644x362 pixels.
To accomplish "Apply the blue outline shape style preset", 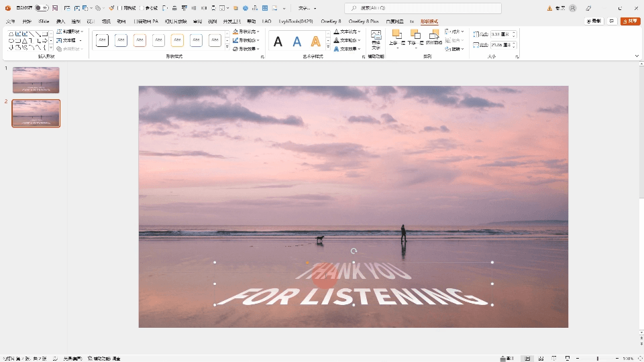I will [x=121, y=40].
